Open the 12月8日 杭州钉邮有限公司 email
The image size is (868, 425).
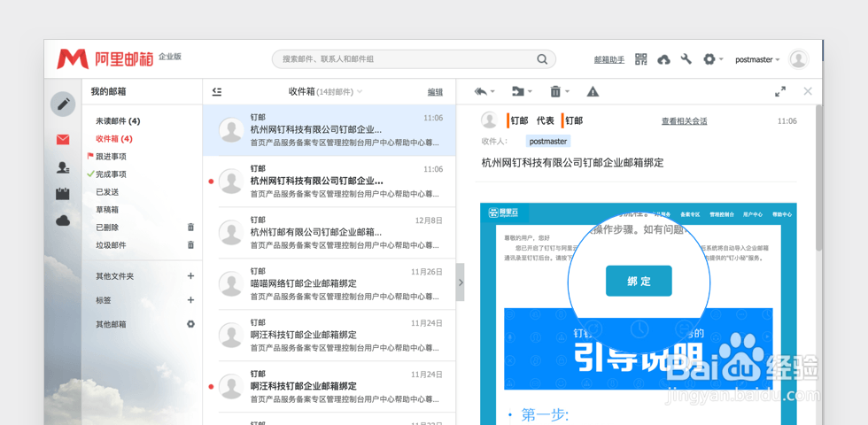[x=329, y=232]
